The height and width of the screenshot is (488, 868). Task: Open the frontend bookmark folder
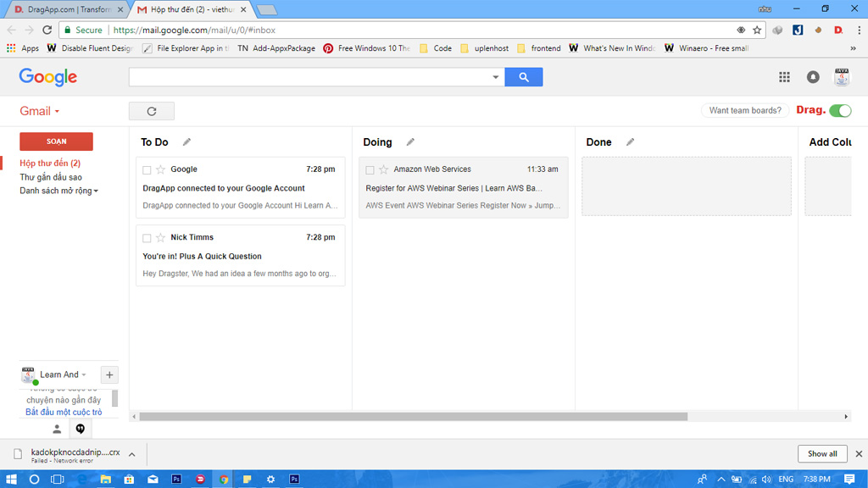click(538, 48)
